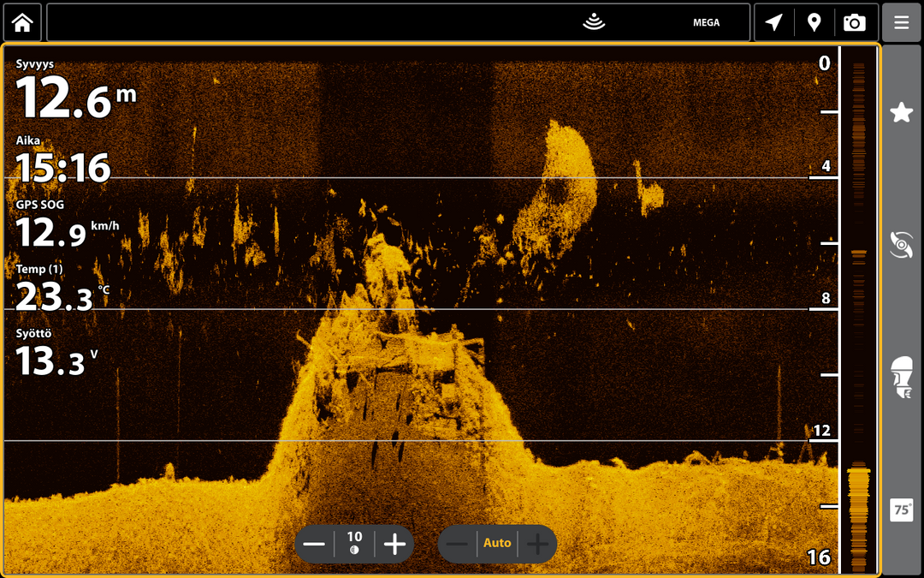Select the Syvyys 12.6 m depth readout
924x578 pixels.
coord(75,90)
